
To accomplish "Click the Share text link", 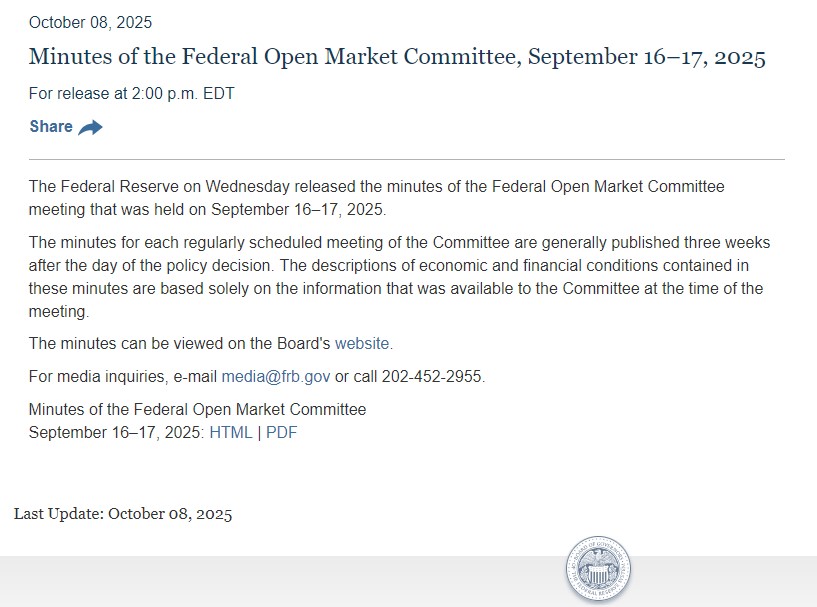I will click(x=51, y=127).
